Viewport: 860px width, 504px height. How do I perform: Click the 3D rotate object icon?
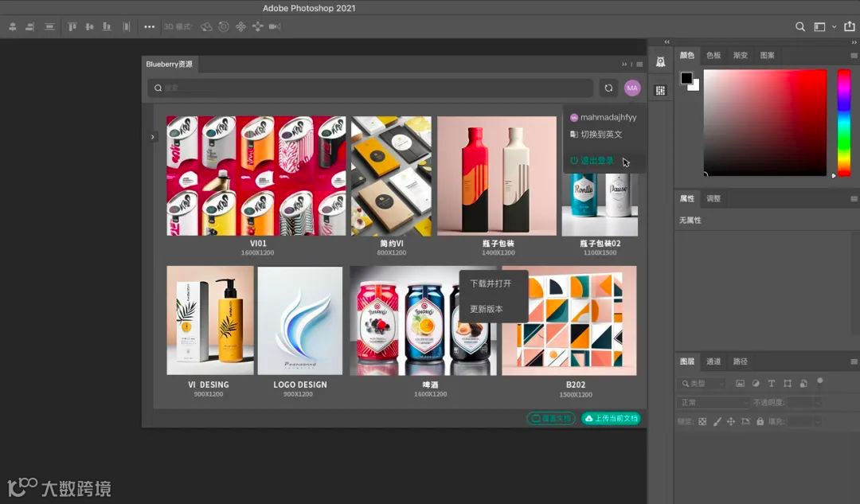(x=206, y=26)
